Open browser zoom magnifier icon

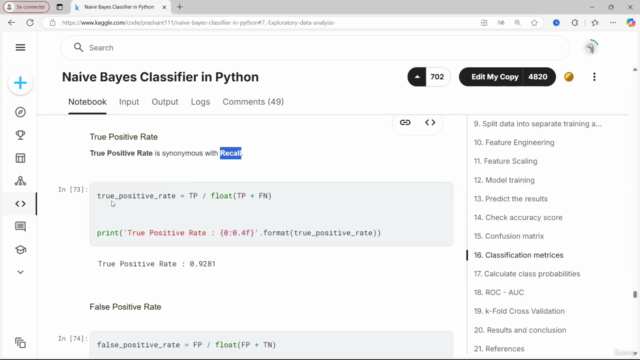click(x=517, y=23)
